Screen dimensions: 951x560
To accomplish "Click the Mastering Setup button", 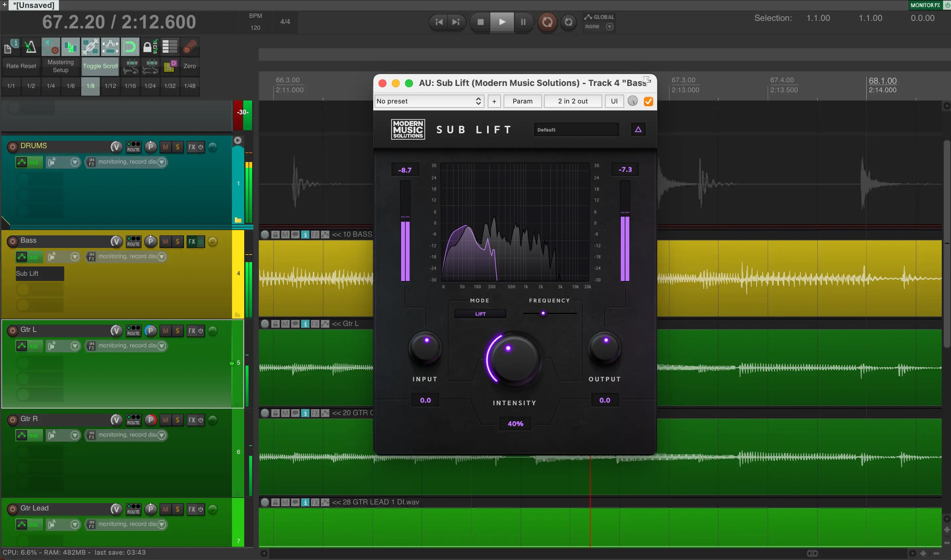I will (61, 66).
